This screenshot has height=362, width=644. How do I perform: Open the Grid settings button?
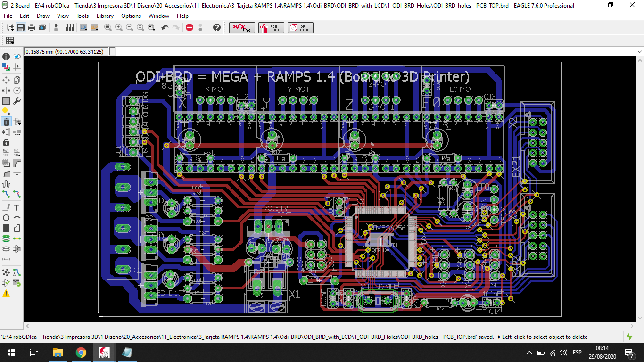[10, 41]
